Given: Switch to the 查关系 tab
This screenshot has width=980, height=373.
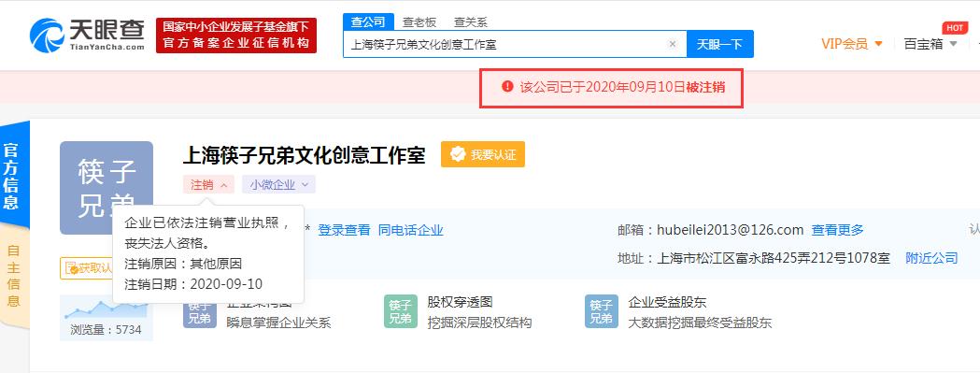Looking at the screenshot, I should (470, 22).
